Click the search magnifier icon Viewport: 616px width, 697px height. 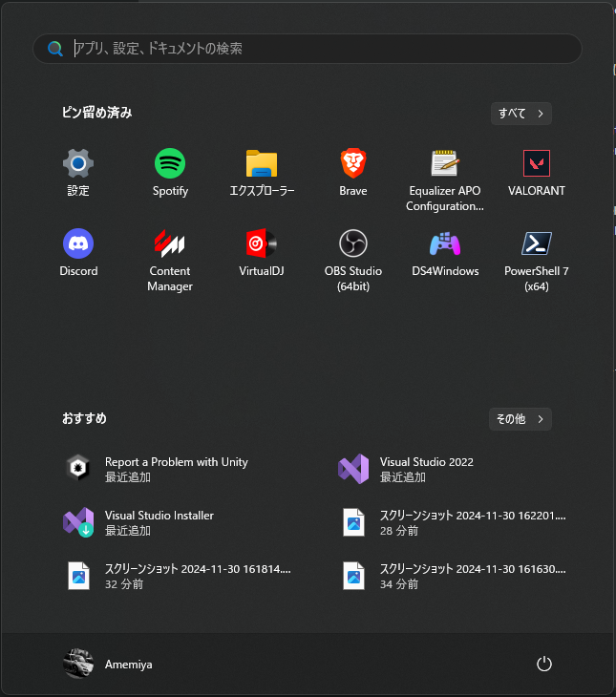click(55, 49)
